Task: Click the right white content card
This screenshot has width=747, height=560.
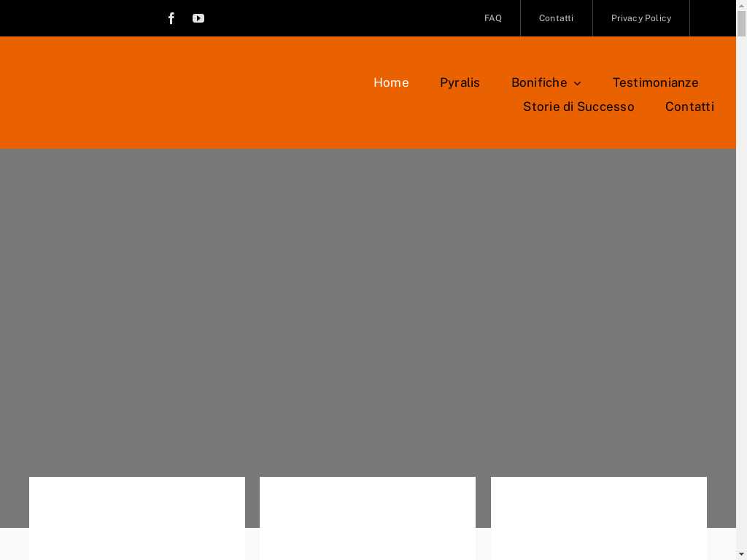Action: pyautogui.click(x=598, y=518)
